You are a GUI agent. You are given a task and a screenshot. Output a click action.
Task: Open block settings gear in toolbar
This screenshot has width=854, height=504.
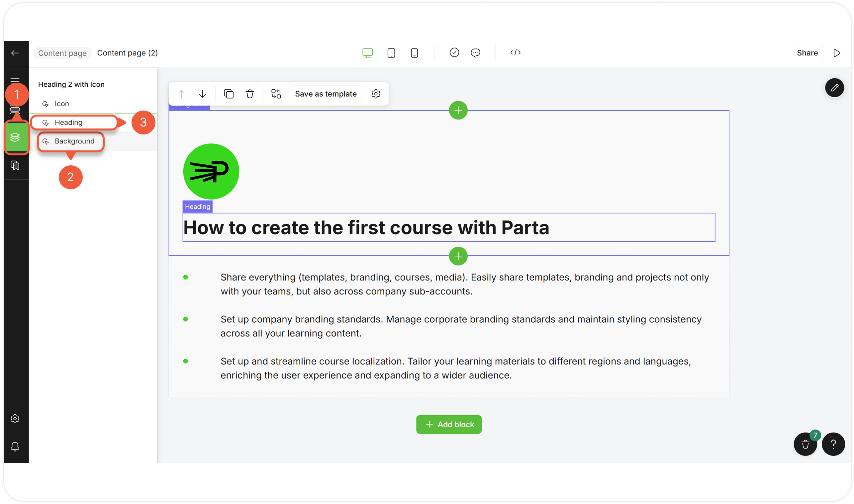[x=376, y=94]
